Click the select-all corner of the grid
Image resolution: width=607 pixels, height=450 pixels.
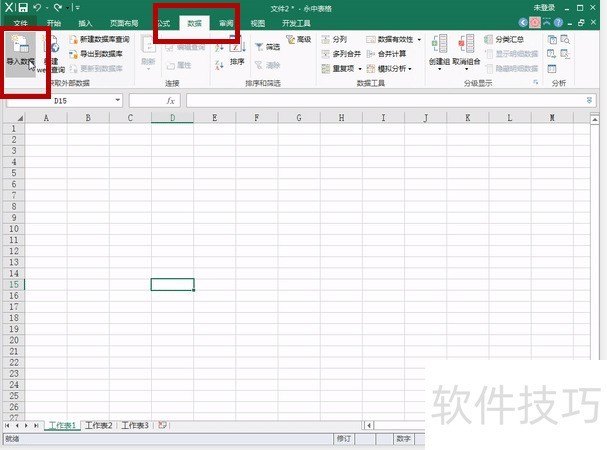coord(14,118)
